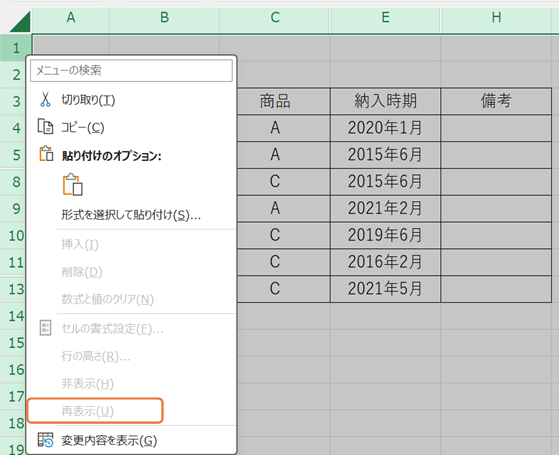Select row 1 header
Screen dimensions: 560x456
point(16,48)
